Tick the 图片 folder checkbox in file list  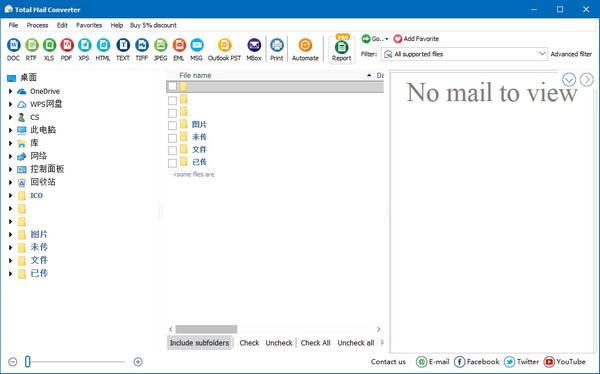pyautogui.click(x=173, y=126)
